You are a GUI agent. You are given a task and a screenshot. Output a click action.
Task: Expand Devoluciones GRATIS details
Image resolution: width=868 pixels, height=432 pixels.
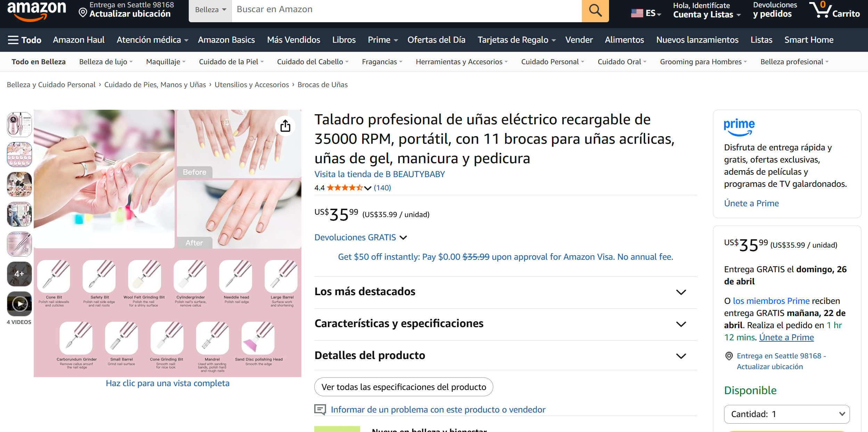(x=360, y=238)
